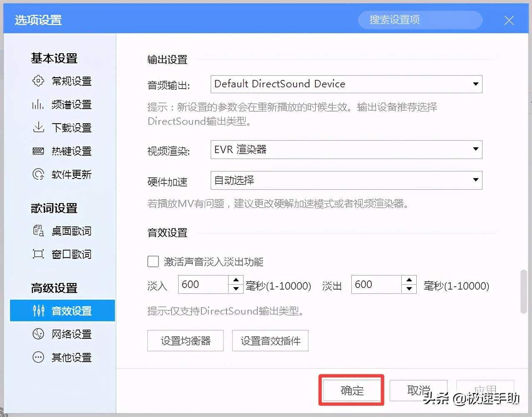Viewport: 532px width, 417px height.
Task: Click the 常规设置 gear icon
Action: [x=38, y=81]
